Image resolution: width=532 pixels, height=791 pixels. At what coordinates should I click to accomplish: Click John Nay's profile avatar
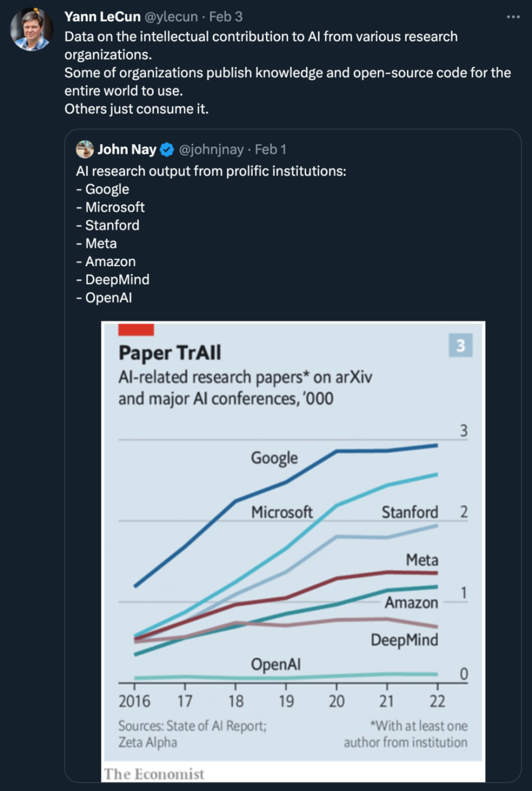(84, 150)
